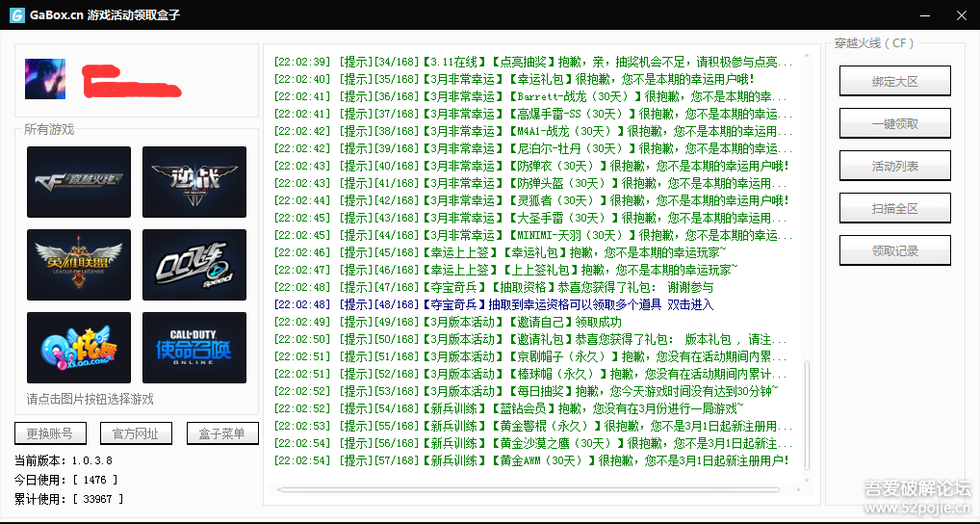Select log line [47/168] 抽取资格

[494, 288]
